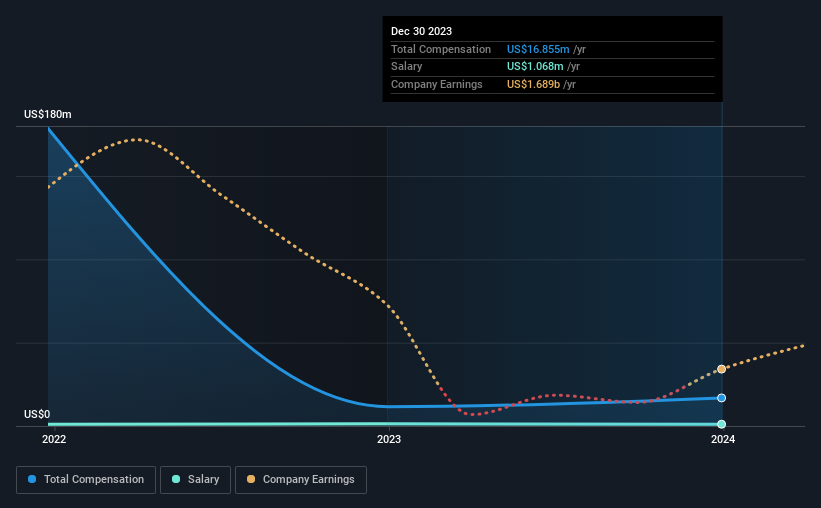
Task: Click the US$1.068m salary value
Action: tap(535, 67)
